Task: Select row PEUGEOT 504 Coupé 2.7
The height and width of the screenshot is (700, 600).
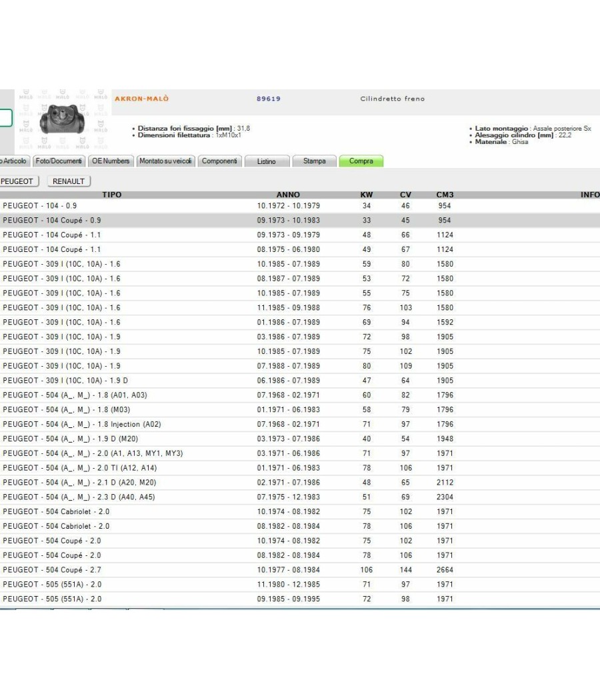Action: pyautogui.click(x=300, y=570)
